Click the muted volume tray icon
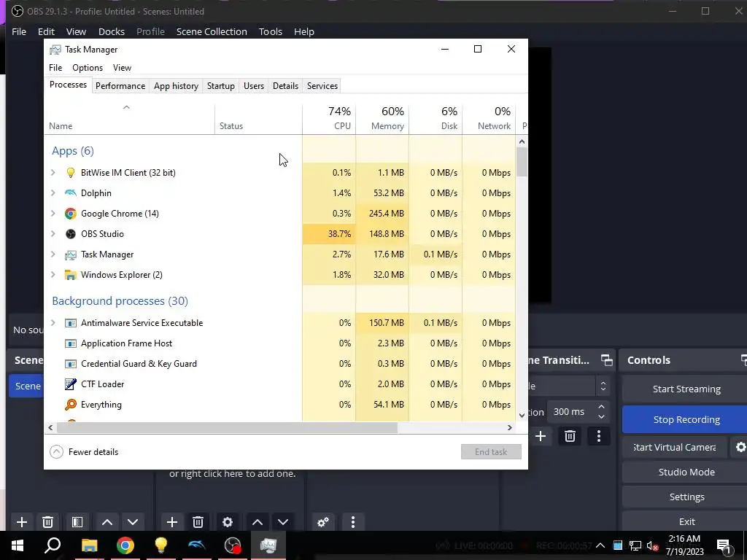The height and width of the screenshot is (560, 747). point(652,545)
